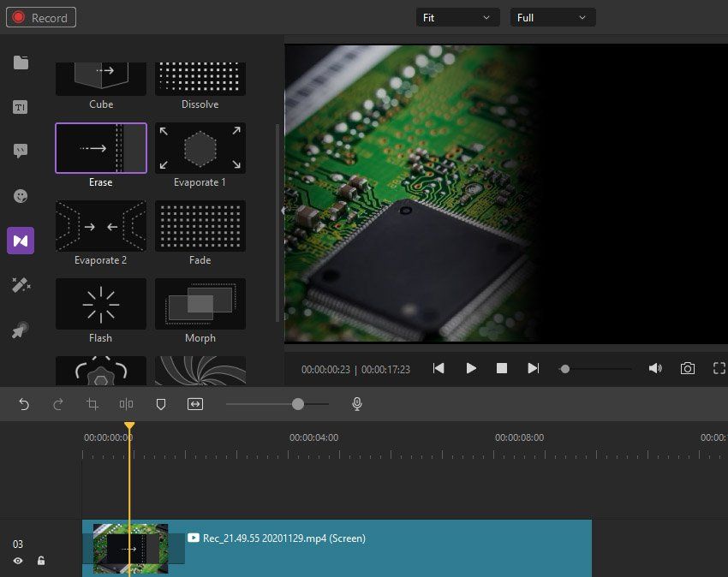Select the Cube transition thumbnail

click(x=101, y=79)
